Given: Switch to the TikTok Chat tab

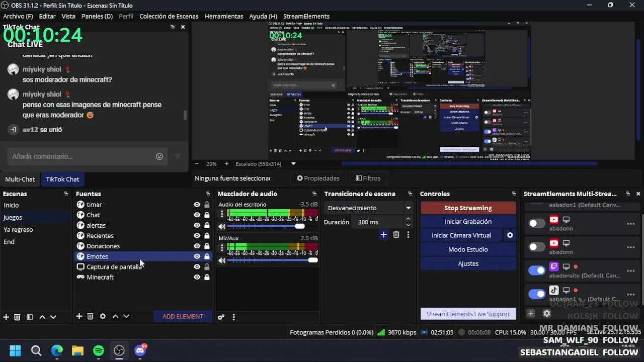Looking at the screenshot, I should (62, 179).
